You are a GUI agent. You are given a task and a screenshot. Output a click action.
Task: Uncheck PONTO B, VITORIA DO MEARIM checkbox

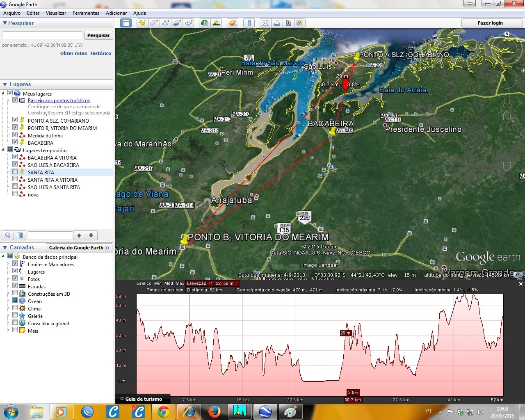point(15,128)
